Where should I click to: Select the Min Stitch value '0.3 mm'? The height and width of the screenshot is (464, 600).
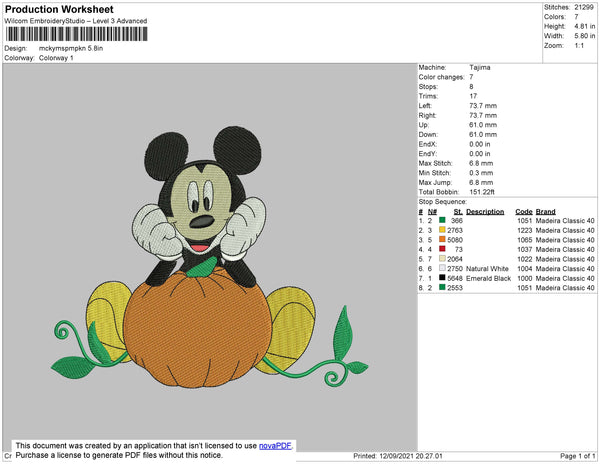coord(481,173)
